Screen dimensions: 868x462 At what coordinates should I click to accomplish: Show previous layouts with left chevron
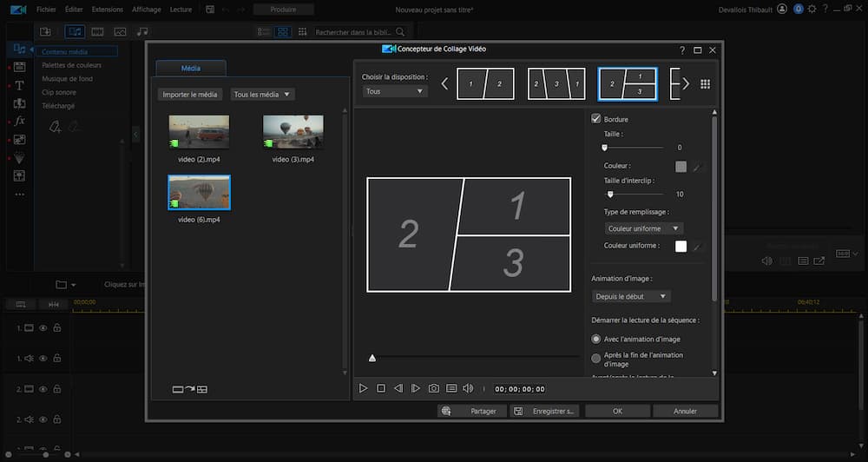444,84
